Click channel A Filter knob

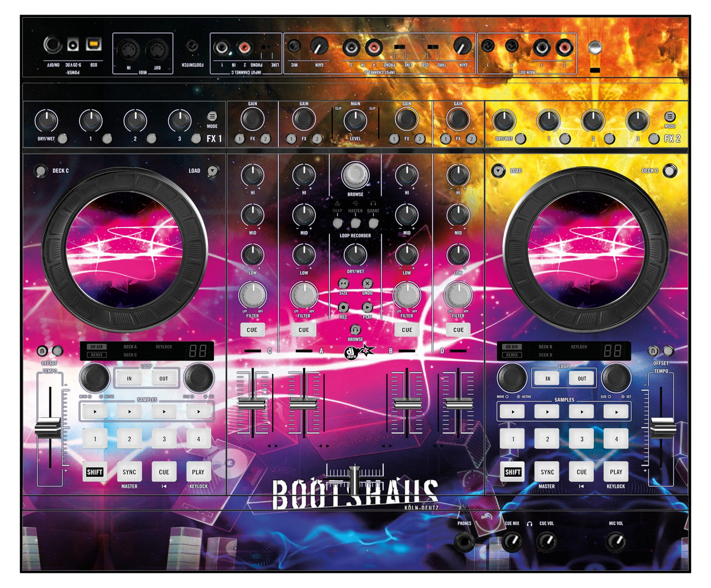pos(304,295)
